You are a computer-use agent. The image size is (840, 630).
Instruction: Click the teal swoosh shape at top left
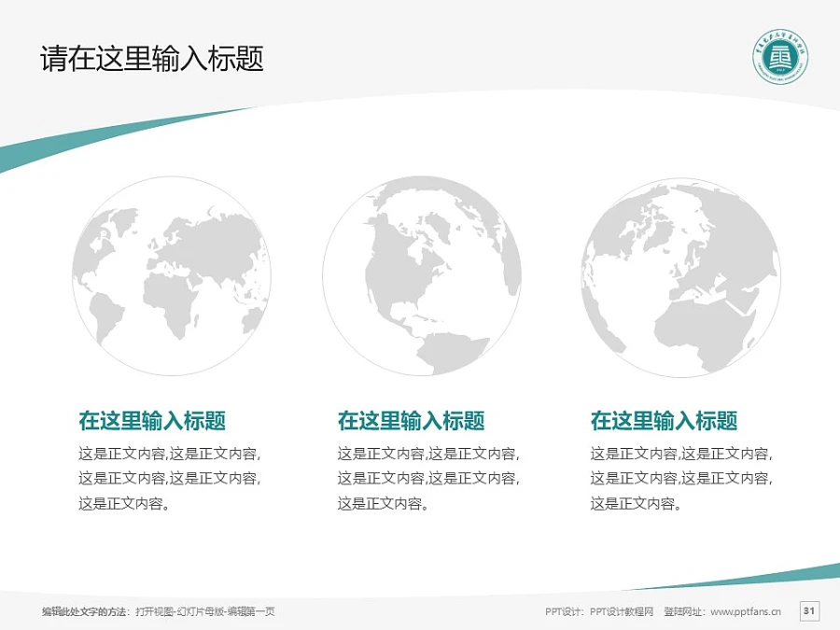coord(56,149)
